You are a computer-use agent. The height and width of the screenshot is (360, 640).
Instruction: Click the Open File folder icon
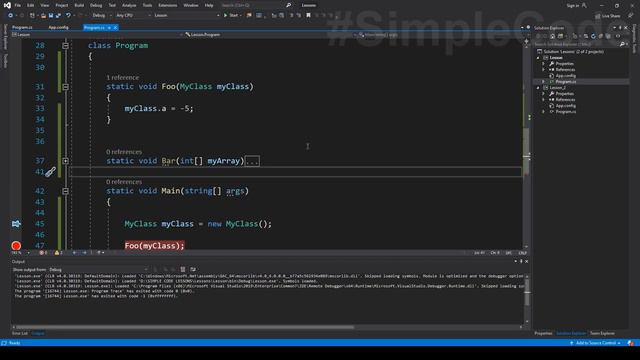click(x=43, y=16)
